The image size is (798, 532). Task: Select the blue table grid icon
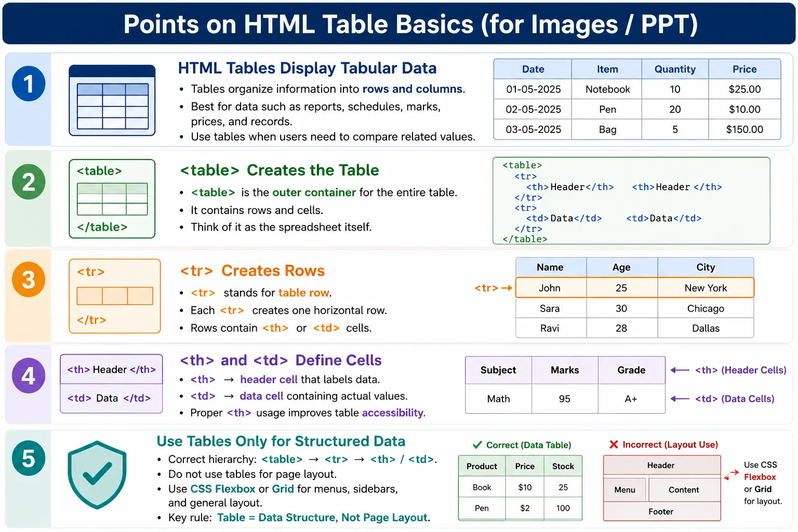pyautogui.click(x=112, y=100)
